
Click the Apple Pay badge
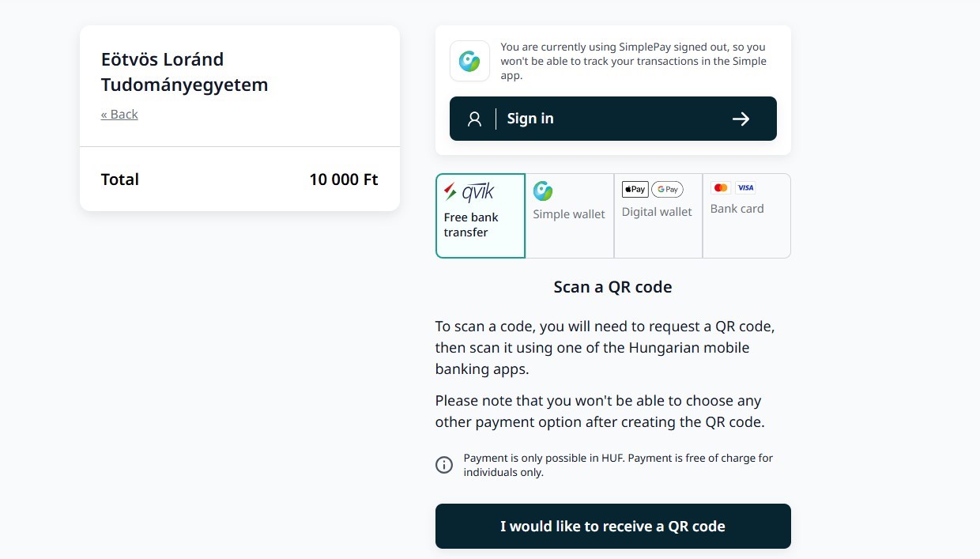click(635, 189)
